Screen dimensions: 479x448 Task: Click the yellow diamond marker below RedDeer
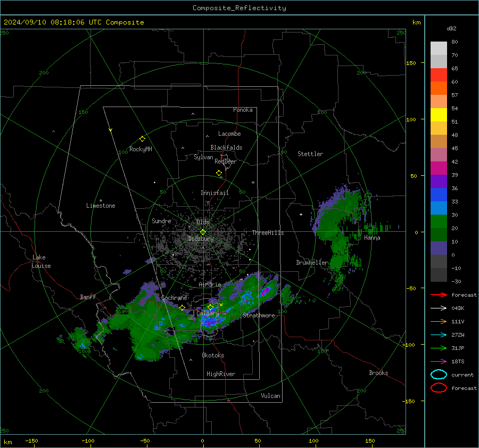[x=219, y=173]
